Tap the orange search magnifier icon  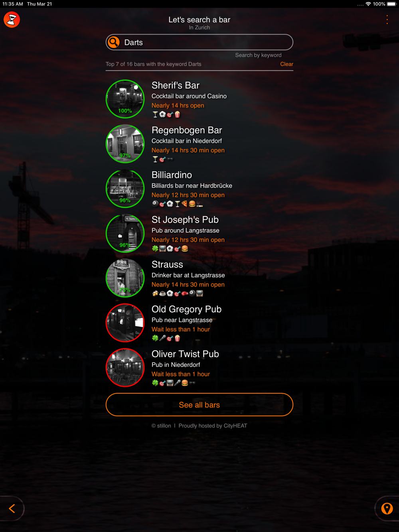coord(114,42)
